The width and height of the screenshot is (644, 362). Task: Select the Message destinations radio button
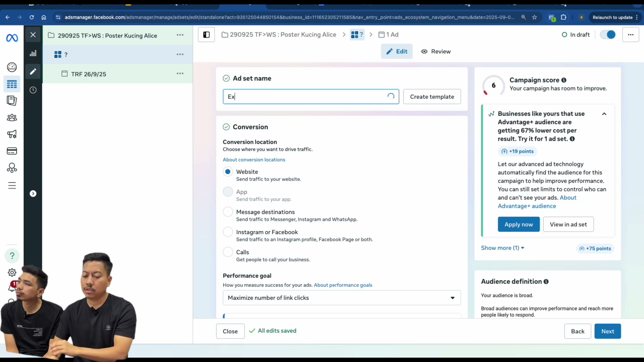pyautogui.click(x=228, y=212)
